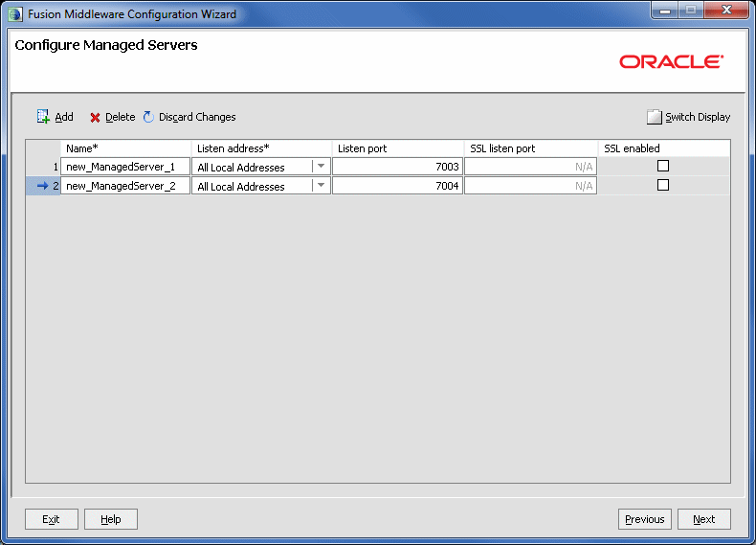
Task: Open Help for this wizard page
Action: click(x=111, y=519)
